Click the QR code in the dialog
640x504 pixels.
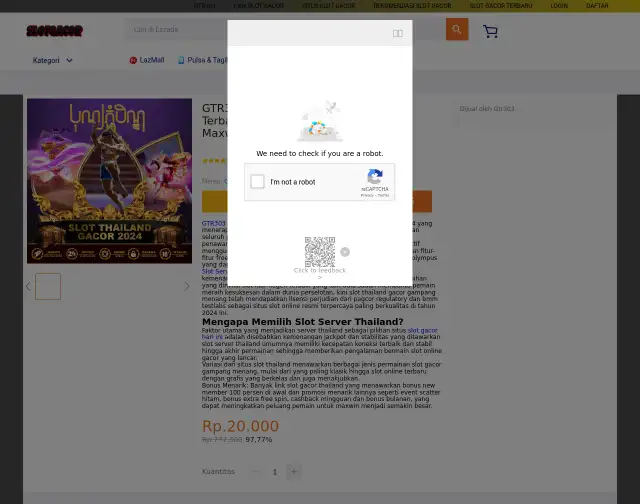click(x=320, y=251)
